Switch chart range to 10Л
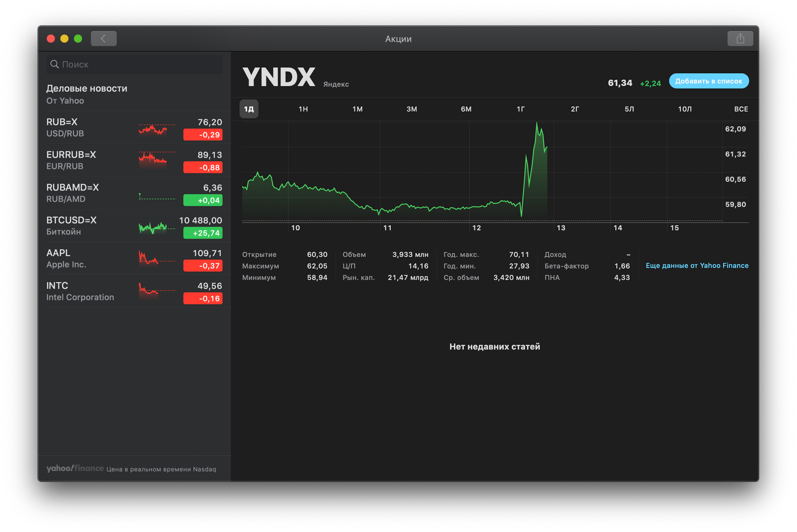 point(685,109)
